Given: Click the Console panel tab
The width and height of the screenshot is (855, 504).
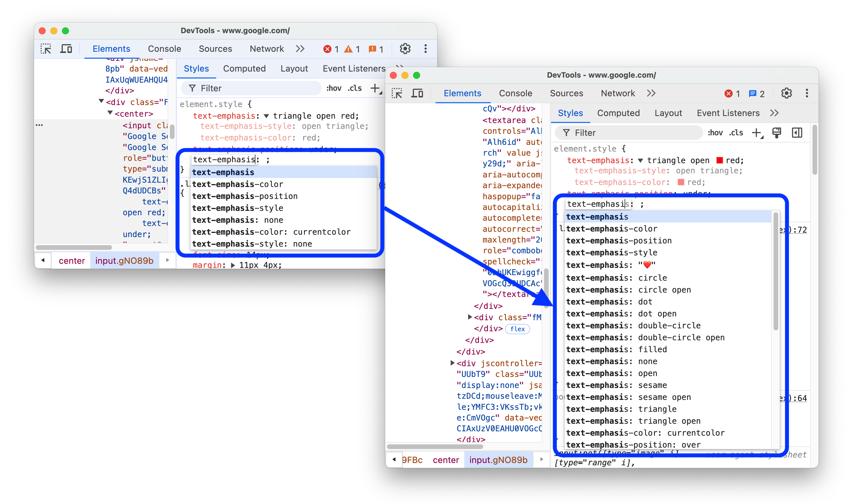Looking at the screenshot, I should coord(516,93).
